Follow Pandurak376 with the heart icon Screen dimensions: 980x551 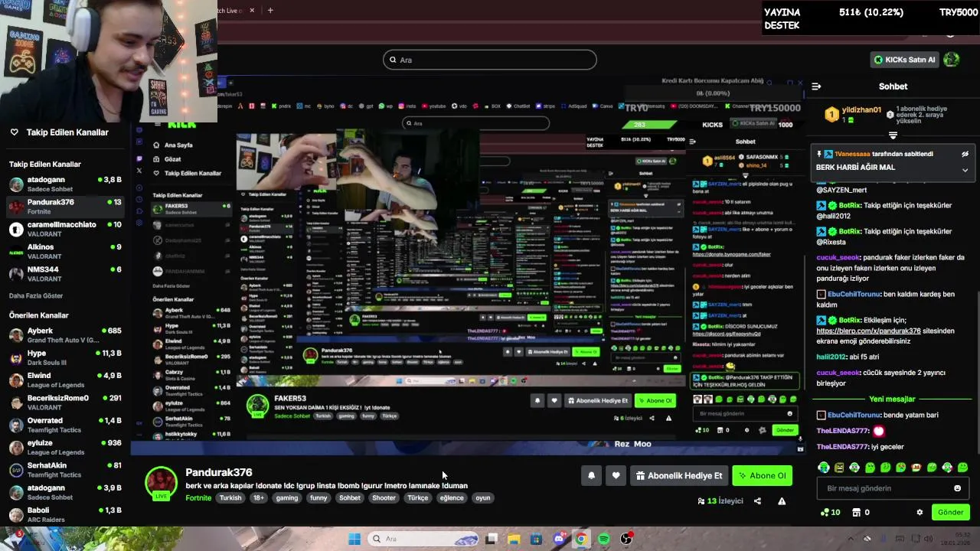(616, 475)
